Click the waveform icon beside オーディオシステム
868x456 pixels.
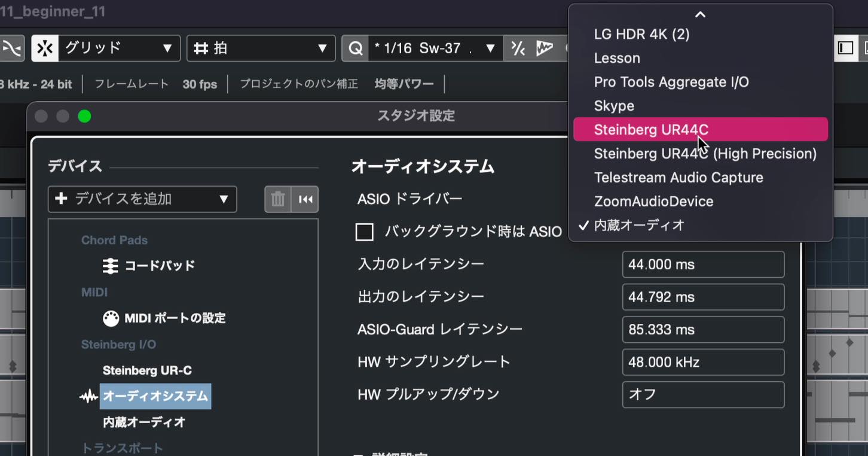click(x=88, y=396)
